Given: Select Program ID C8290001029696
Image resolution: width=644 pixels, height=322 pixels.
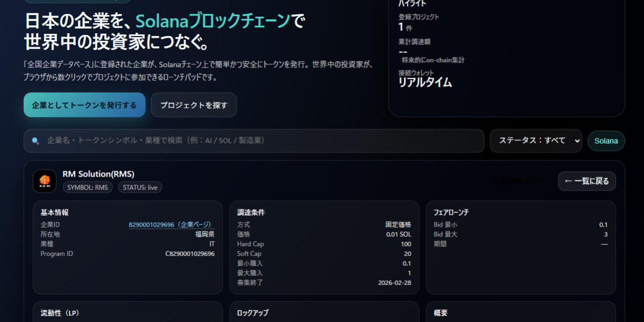Looking at the screenshot, I should (190, 254).
